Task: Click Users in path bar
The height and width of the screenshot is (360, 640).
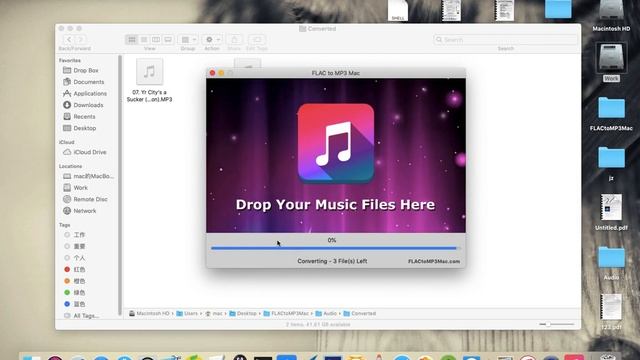Action: point(187,313)
